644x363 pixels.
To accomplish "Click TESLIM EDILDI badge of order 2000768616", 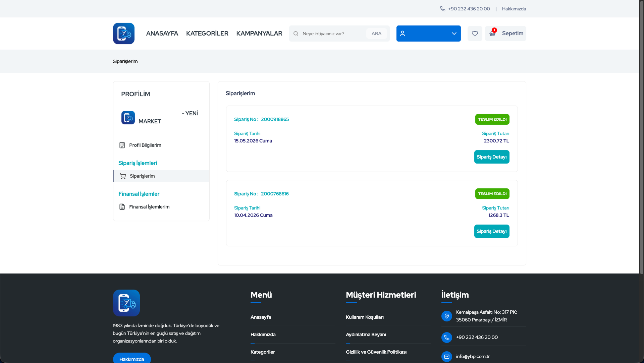I will 492,194.
